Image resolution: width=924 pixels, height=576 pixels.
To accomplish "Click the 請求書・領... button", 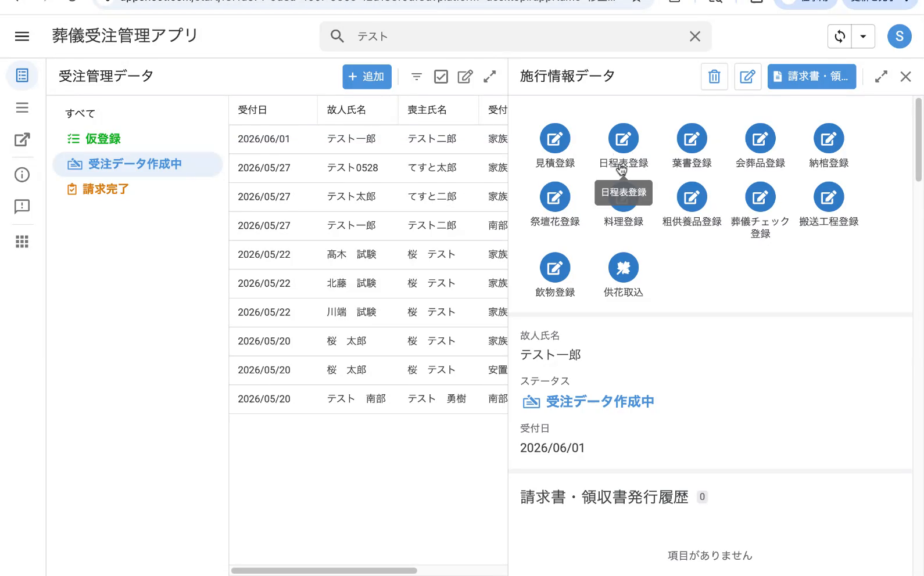I will click(812, 77).
